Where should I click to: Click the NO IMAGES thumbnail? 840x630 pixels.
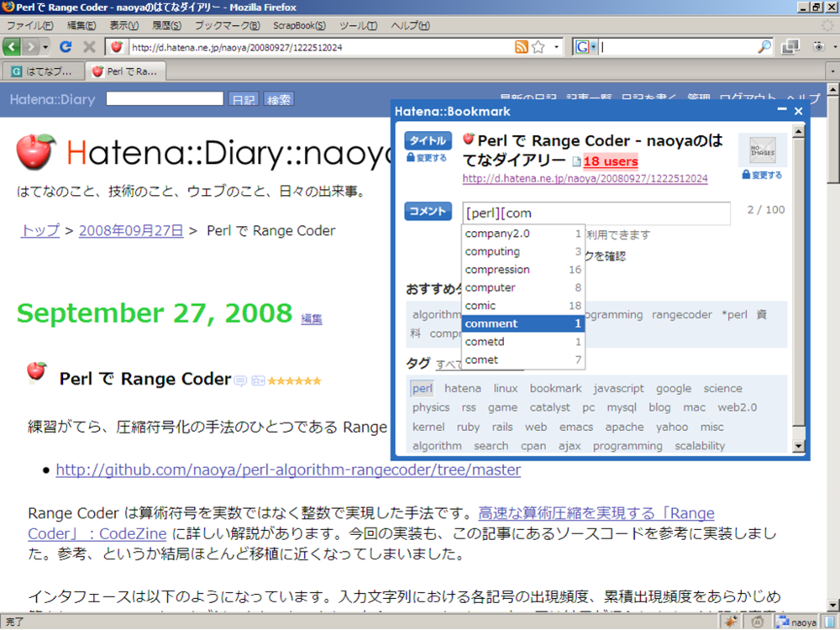click(763, 150)
